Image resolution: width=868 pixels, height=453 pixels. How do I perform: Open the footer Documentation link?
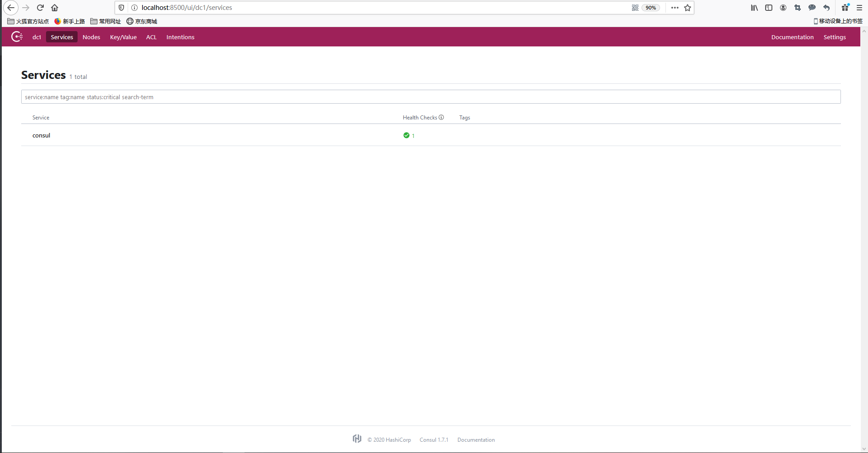coord(476,440)
